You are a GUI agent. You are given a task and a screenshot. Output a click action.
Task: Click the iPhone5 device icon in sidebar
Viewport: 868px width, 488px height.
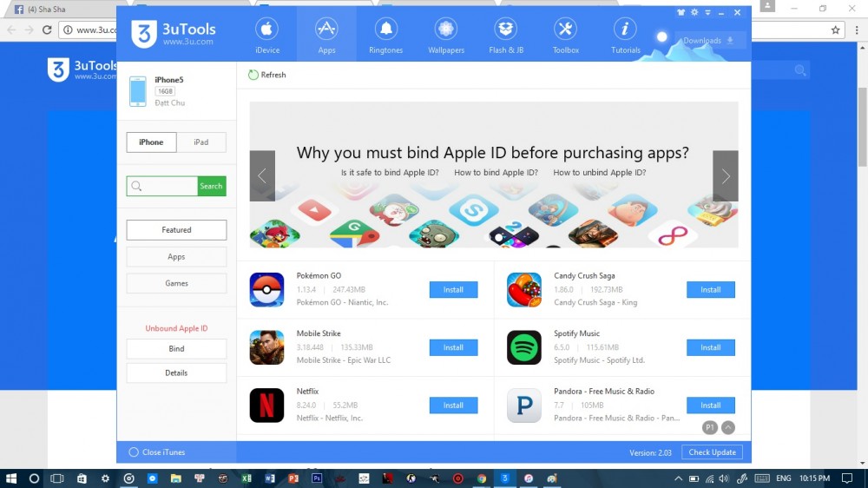point(138,91)
